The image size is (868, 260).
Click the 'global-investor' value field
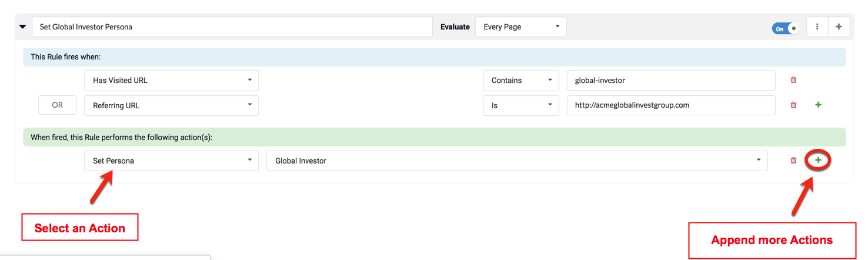tap(670, 81)
